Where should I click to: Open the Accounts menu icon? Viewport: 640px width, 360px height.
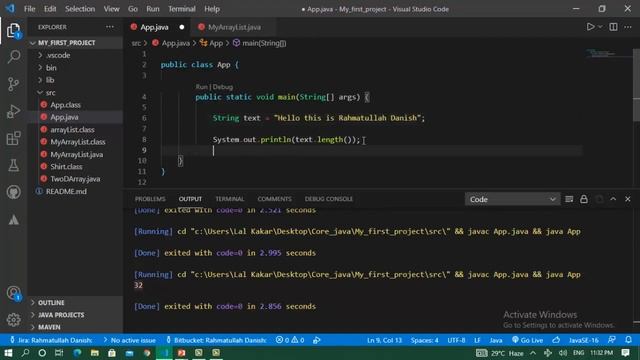(x=13, y=293)
